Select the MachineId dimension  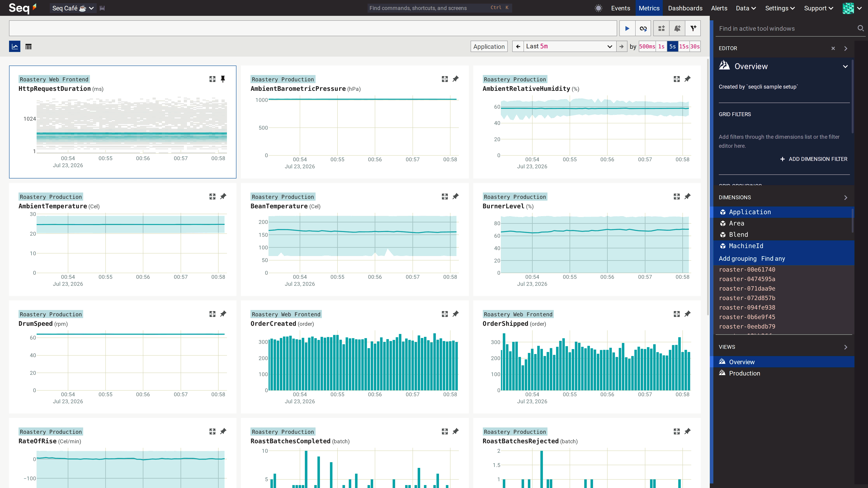(x=784, y=246)
